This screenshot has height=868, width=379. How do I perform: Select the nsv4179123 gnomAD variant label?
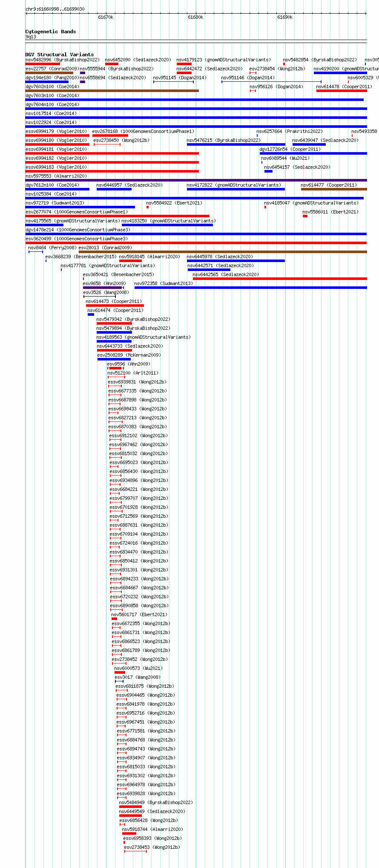(x=224, y=60)
